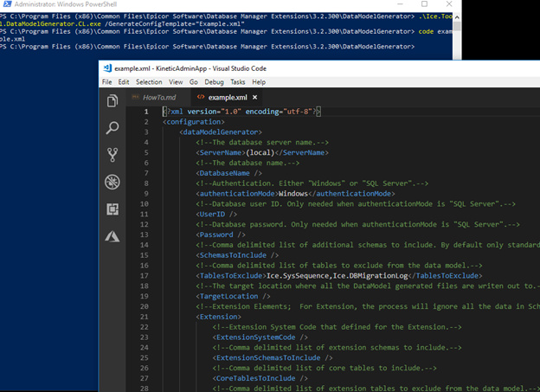540x392 pixels.
Task: Open the Source Control view
Action: 112,155
